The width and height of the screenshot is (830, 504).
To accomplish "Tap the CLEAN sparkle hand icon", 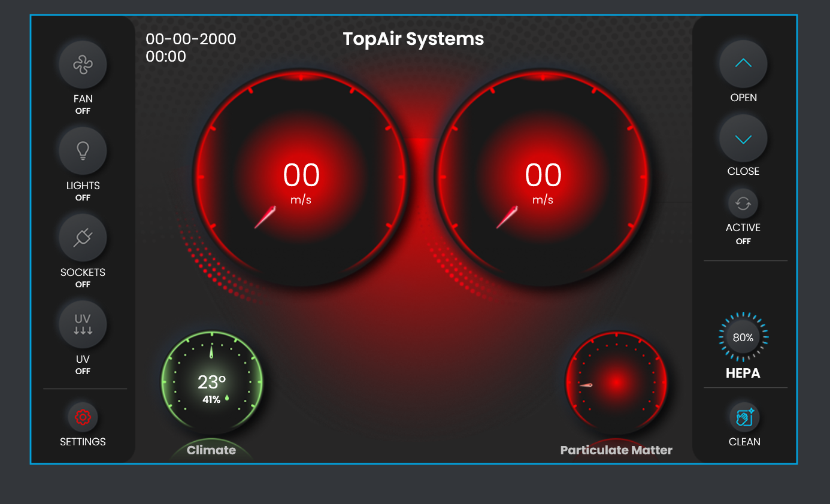I will (744, 417).
